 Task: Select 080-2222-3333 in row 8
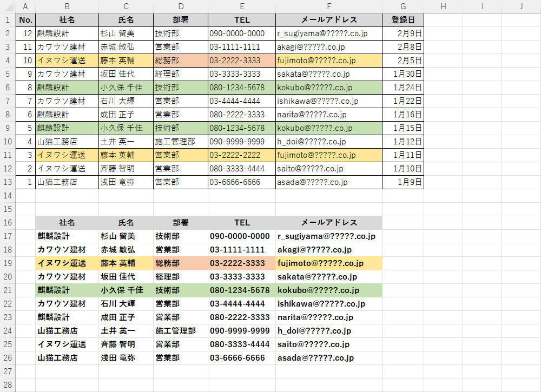(242, 115)
